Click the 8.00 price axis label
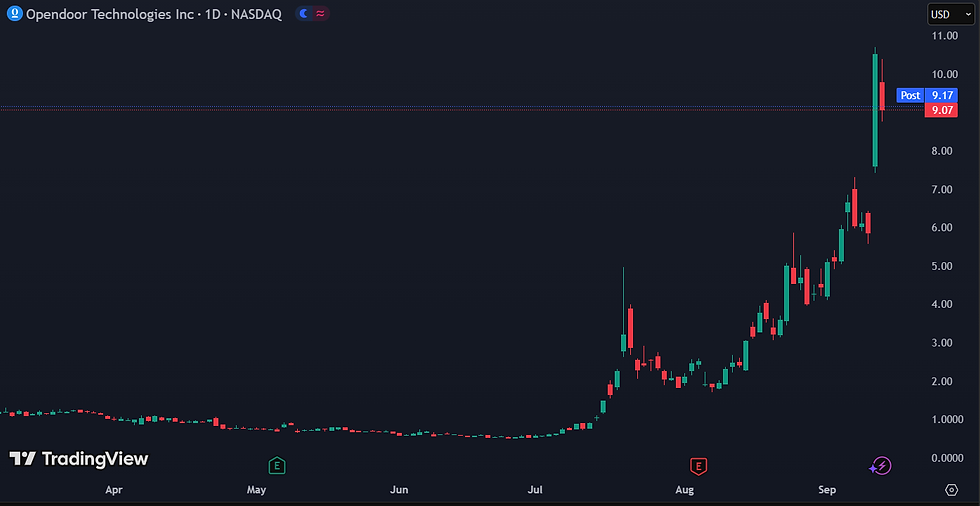The width and height of the screenshot is (980, 506). coord(944,151)
